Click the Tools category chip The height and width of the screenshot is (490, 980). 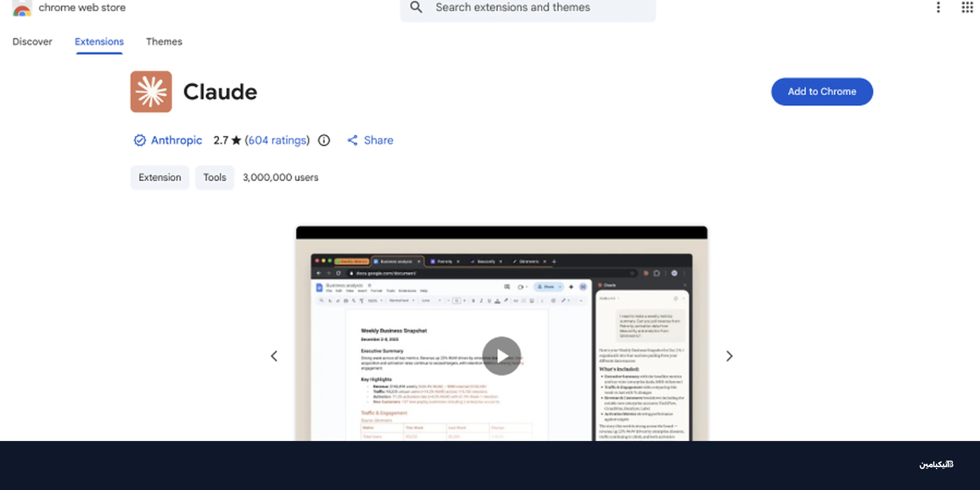(215, 177)
